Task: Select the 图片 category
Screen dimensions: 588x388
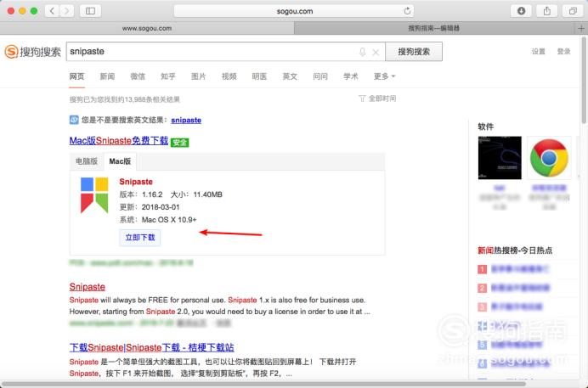Action: coord(198,76)
